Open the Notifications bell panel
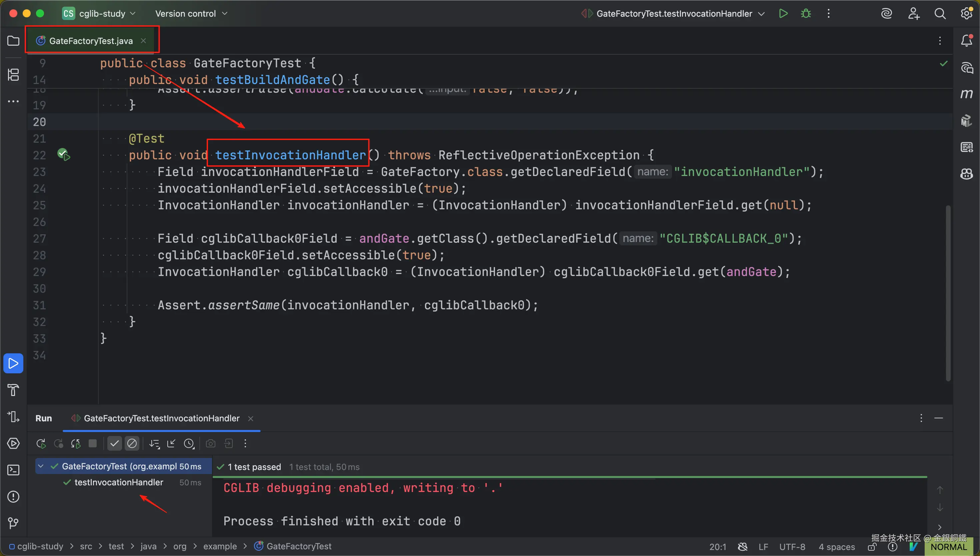The image size is (980, 556). 966,40
